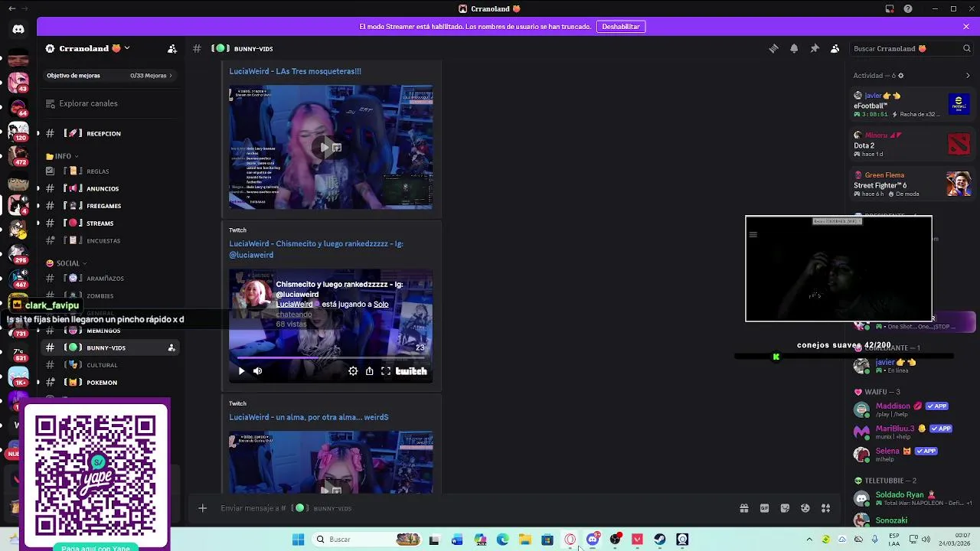Click the Twitch logo in player

pyautogui.click(x=411, y=371)
